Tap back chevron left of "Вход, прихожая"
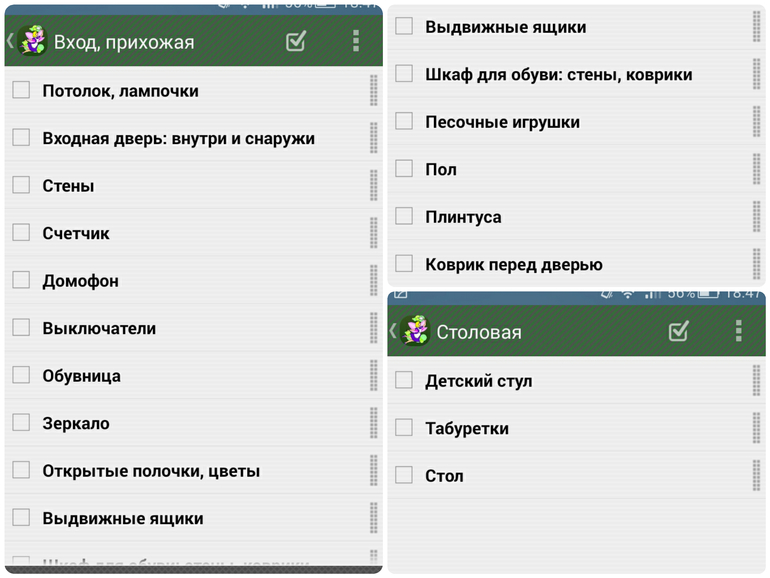Viewport: 770px width, 578px height. 10,41
